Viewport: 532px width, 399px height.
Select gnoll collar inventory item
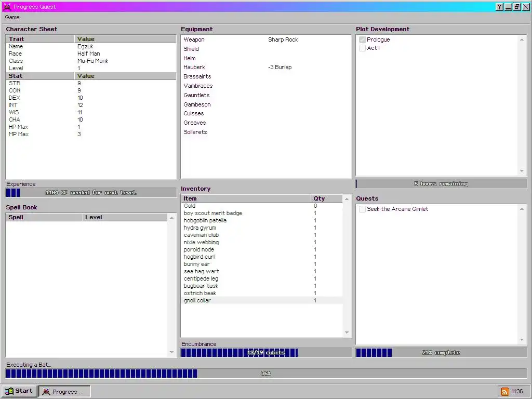pos(262,301)
